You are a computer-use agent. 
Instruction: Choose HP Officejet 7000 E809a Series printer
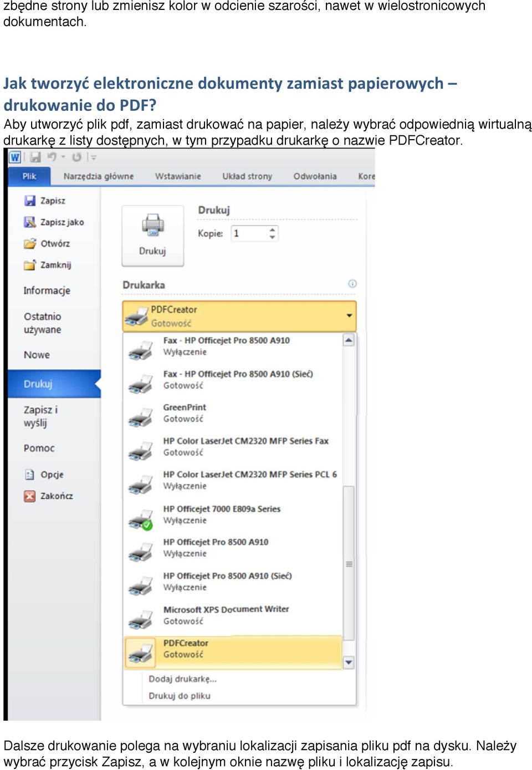[x=233, y=514]
